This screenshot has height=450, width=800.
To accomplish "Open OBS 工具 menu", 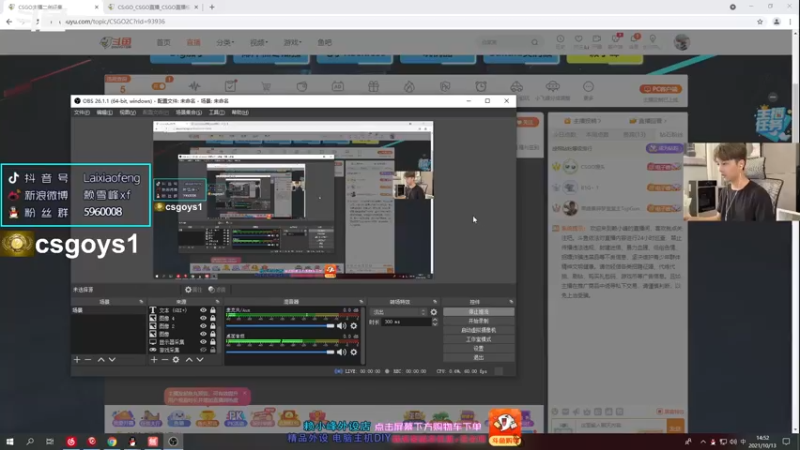I will pyautogui.click(x=216, y=113).
